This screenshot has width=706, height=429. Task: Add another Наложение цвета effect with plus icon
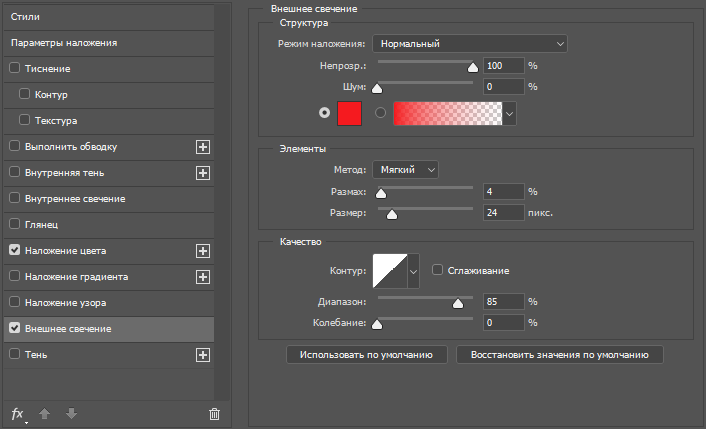click(203, 251)
